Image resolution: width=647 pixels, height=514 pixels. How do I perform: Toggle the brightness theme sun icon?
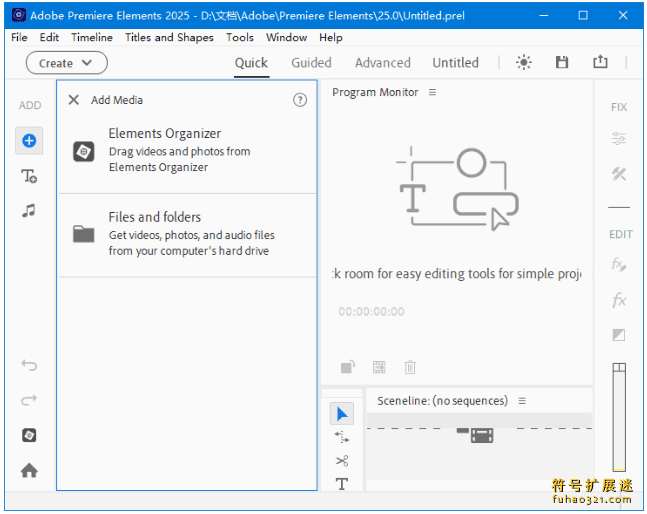pyautogui.click(x=523, y=63)
